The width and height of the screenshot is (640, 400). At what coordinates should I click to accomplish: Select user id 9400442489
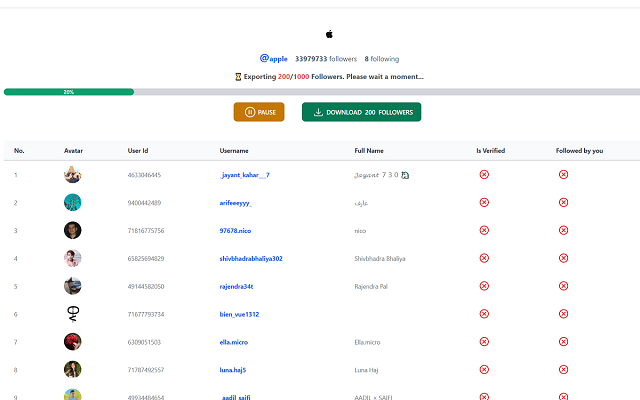click(144, 203)
